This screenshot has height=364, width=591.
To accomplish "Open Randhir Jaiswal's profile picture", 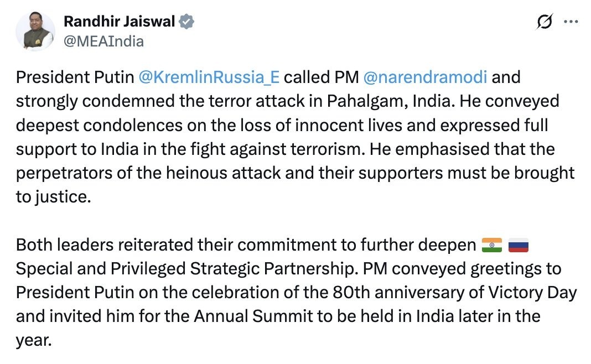I will coord(35,32).
